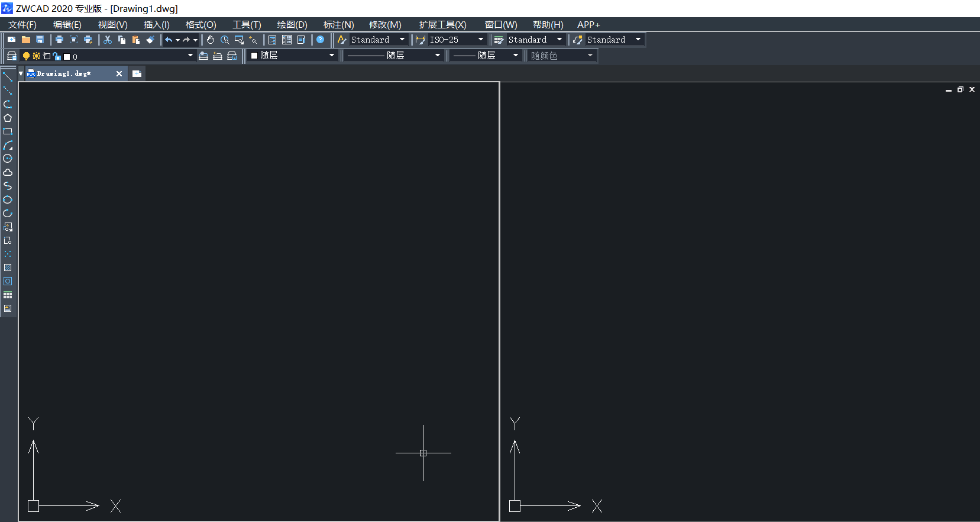The height and width of the screenshot is (522, 980).
Task: Select the Rectangle drawing tool
Action: [x=8, y=131]
